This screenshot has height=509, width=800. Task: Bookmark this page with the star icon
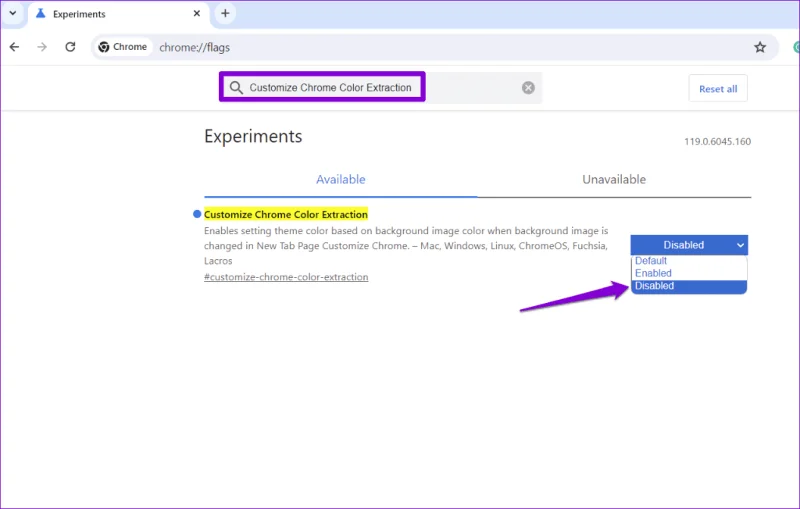pyautogui.click(x=760, y=47)
